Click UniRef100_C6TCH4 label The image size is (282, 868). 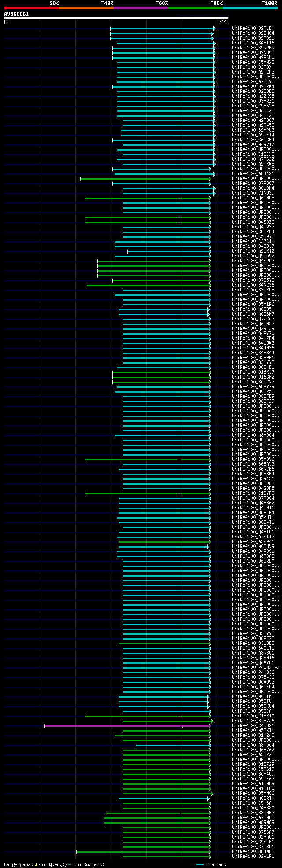coord(253,140)
